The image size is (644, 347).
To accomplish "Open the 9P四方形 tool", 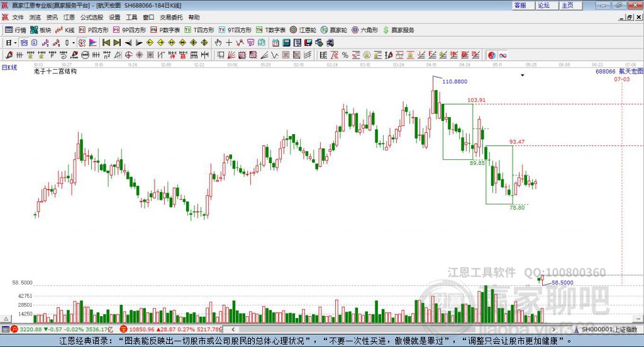I will click(x=130, y=30).
